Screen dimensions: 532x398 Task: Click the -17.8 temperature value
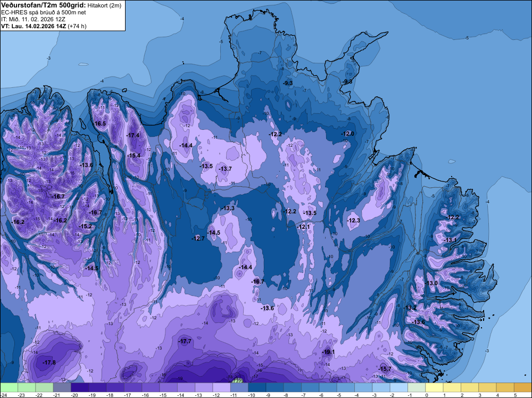click(x=49, y=363)
